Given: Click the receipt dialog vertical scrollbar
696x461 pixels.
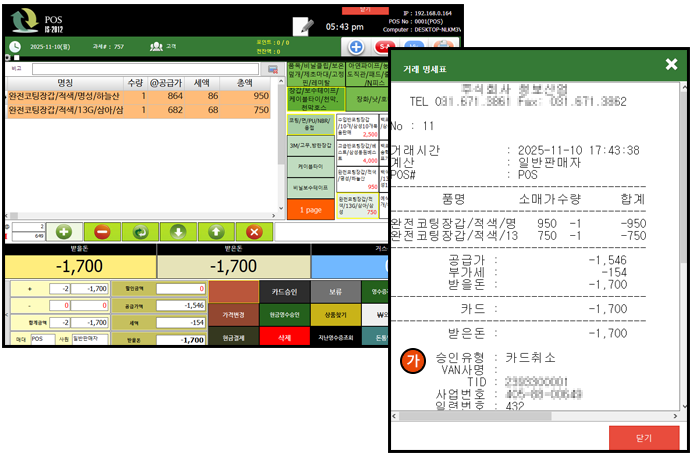Looking at the screenshot, I should (x=684, y=247).
